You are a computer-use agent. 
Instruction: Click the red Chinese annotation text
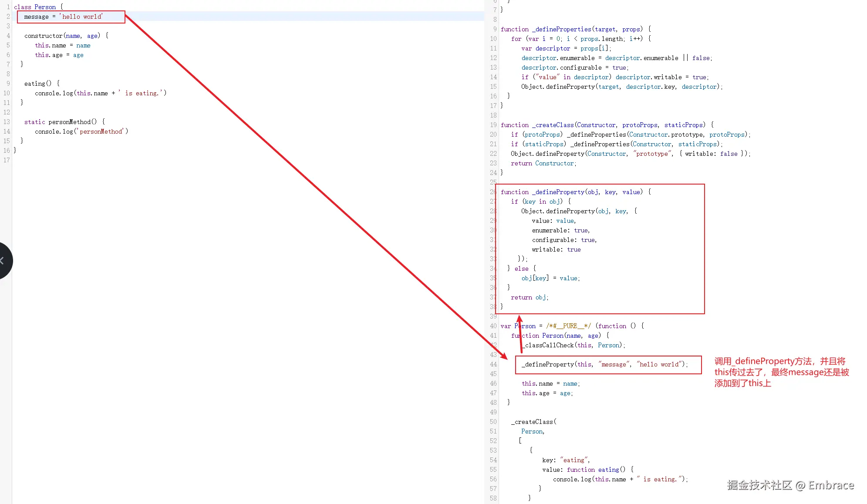coord(781,372)
